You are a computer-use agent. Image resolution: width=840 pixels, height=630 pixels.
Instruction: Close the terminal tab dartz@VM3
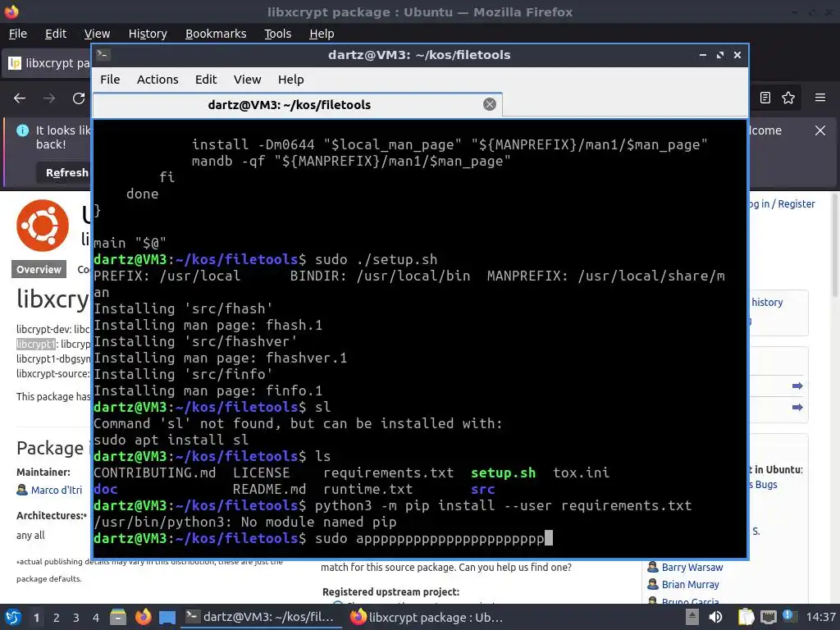coord(489,104)
